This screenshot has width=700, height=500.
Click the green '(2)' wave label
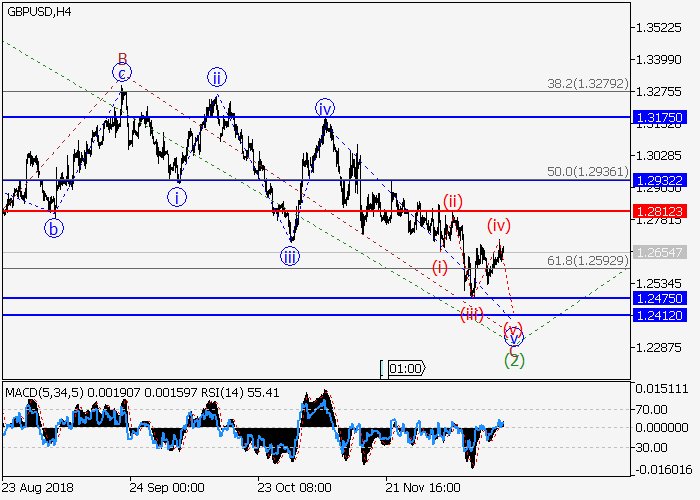(x=514, y=358)
